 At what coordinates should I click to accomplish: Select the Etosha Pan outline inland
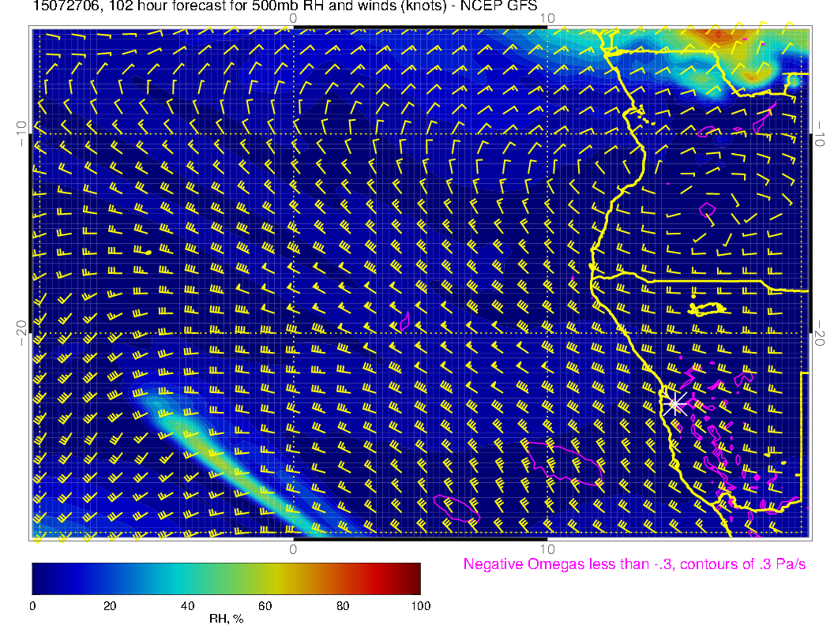[x=708, y=308]
